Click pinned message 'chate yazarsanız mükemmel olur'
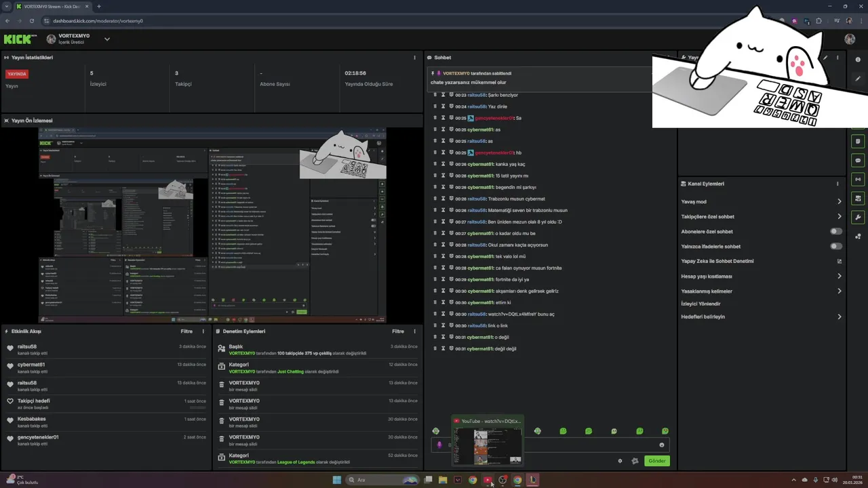This screenshot has width=868, height=488. pyautogui.click(x=469, y=82)
